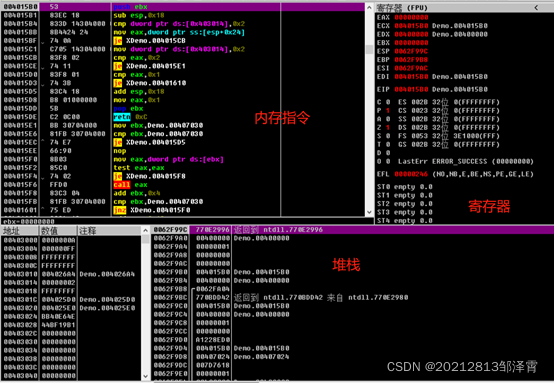Select the 'jnz XDemo.004015F0' instruction row
554x383 pixels.
(x=183, y=210)
